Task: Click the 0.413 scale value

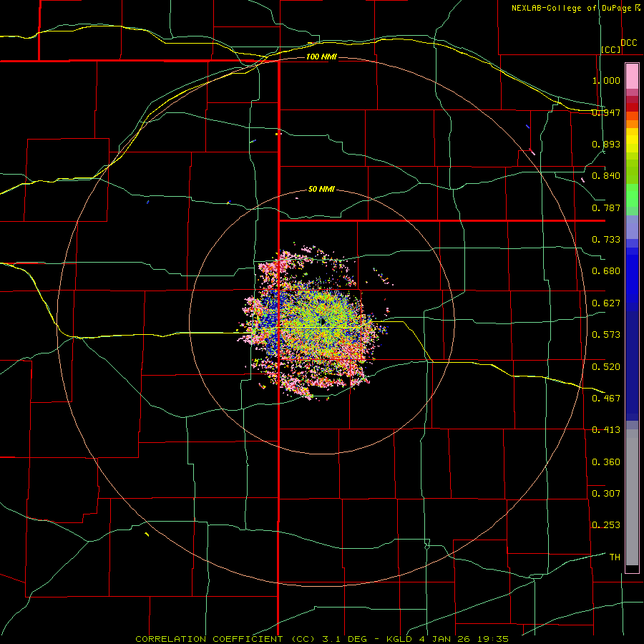Action: pos(606,430)
